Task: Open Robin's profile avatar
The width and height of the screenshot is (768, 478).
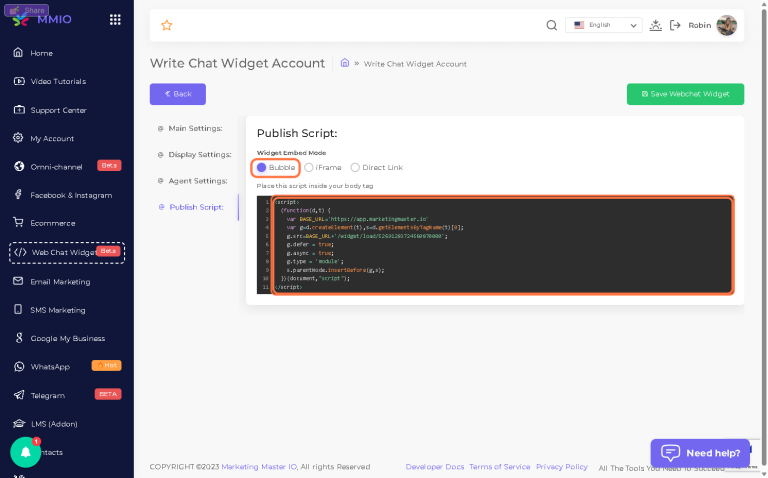Action: (726, 25)
